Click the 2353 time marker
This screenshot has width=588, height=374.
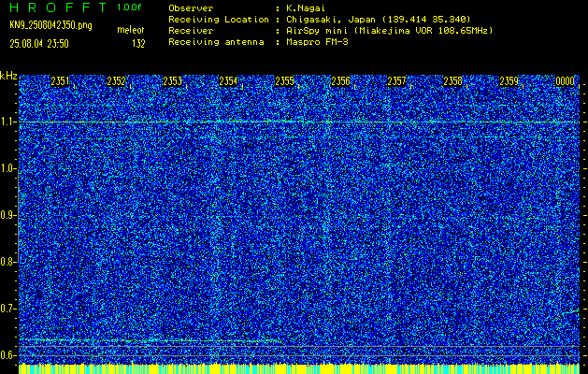[x=173, y=81]
